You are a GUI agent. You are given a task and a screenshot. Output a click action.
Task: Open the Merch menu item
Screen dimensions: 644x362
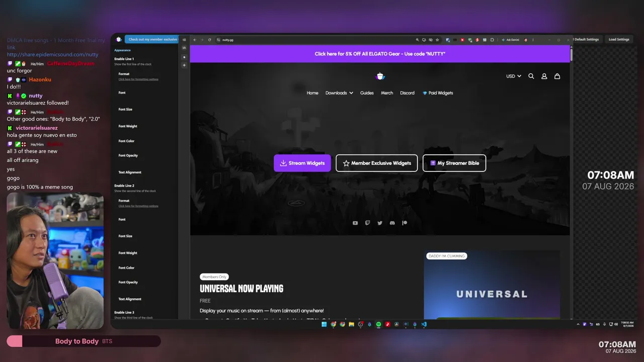[x=387, y=93]
